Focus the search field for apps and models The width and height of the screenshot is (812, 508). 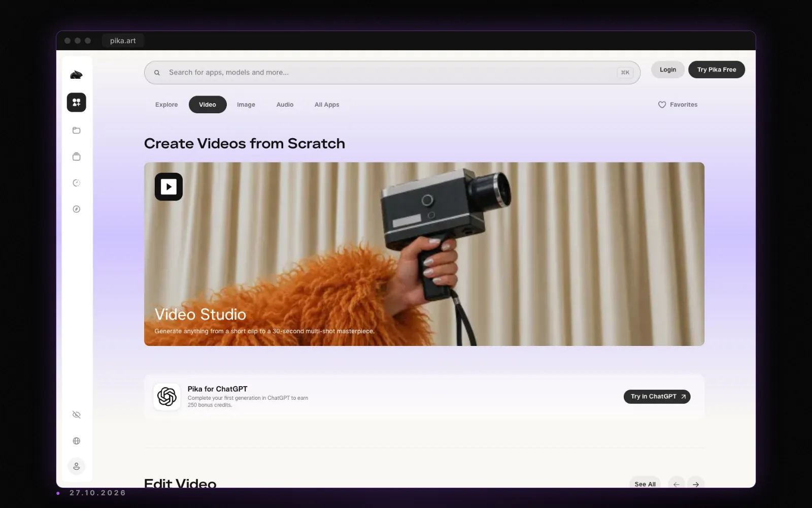pos(392,73)
